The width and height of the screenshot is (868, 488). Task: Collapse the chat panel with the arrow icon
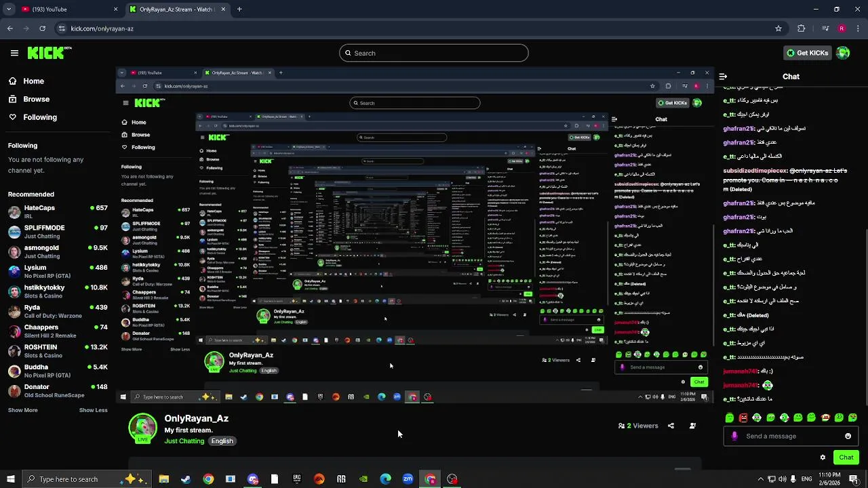point(723,77)
